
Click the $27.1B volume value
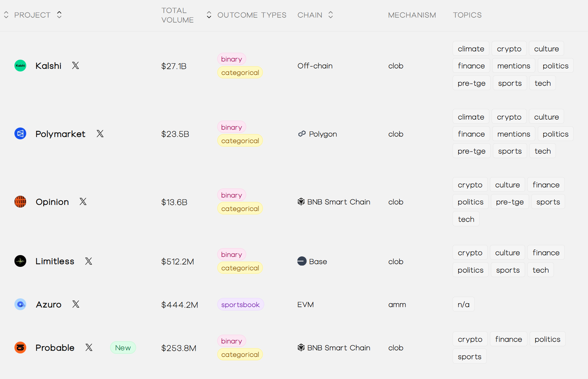click(x=174, y=66)
